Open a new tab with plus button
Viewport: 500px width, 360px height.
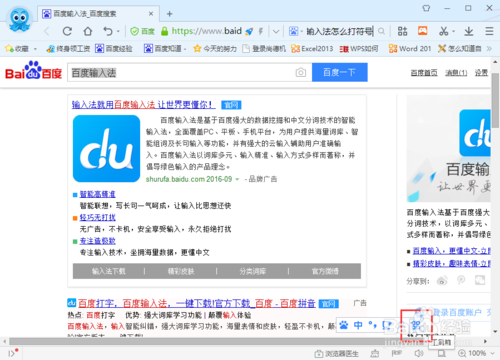click(169, 14)
